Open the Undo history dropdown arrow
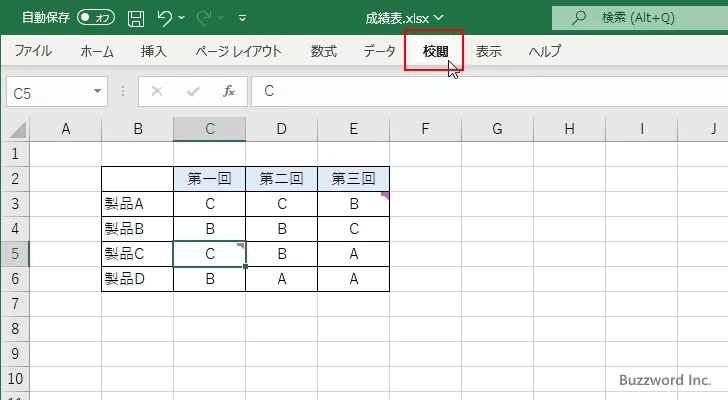Image resolution: width=728 pixels, height=400 pixels. pos(182,18)
